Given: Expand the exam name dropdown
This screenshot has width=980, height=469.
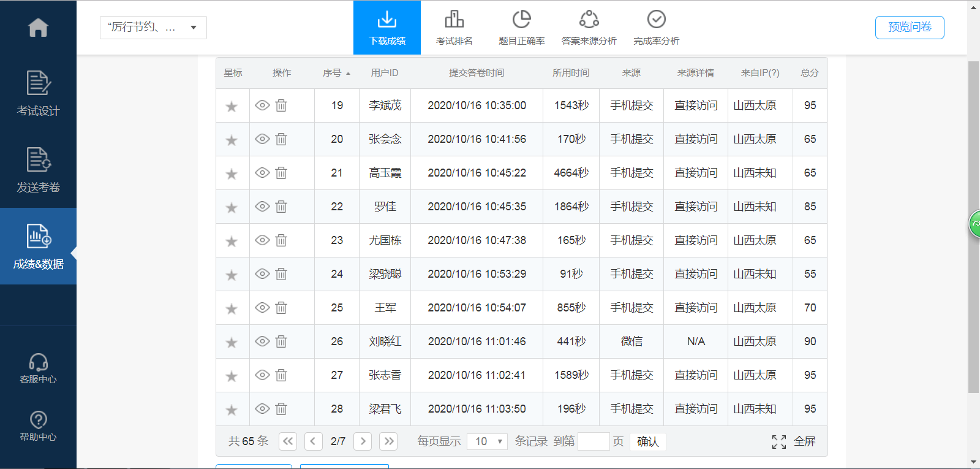Looking at the screenshot, I should tap(153, 28).
